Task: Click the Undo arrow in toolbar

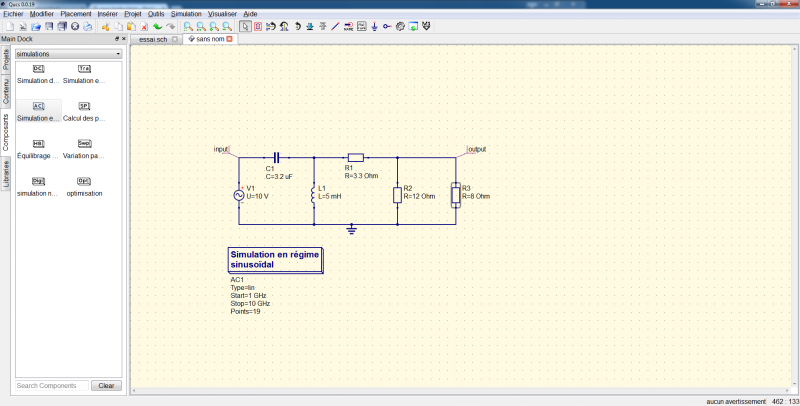Action: click(157, 27)
